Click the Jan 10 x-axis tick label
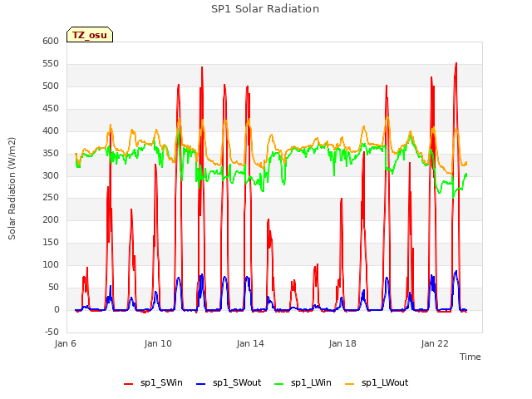The height and width of the screenshot is (399, 532). click(158, 343)
